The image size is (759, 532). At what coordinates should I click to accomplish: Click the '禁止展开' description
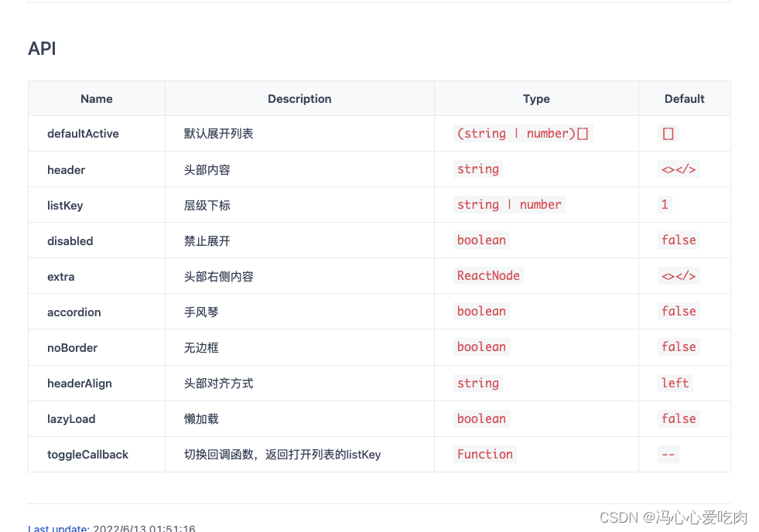pyautogui.click(x=207, y=240)
